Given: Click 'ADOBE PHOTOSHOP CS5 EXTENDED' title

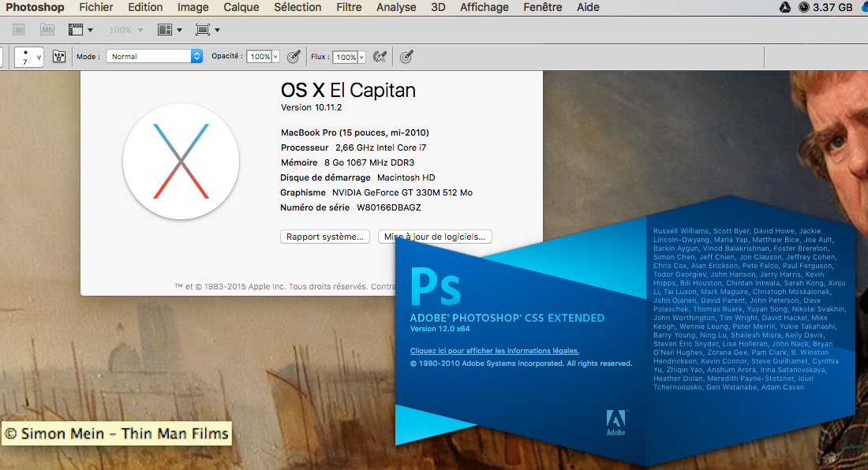Looking at the screenshot, I should [x=507, y=318].
